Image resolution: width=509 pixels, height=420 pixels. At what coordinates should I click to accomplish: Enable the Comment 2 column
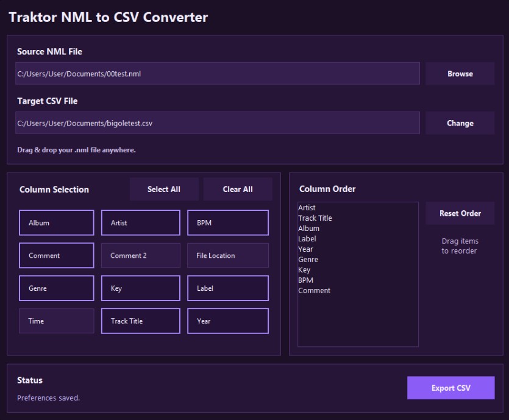tap(141, 255)
